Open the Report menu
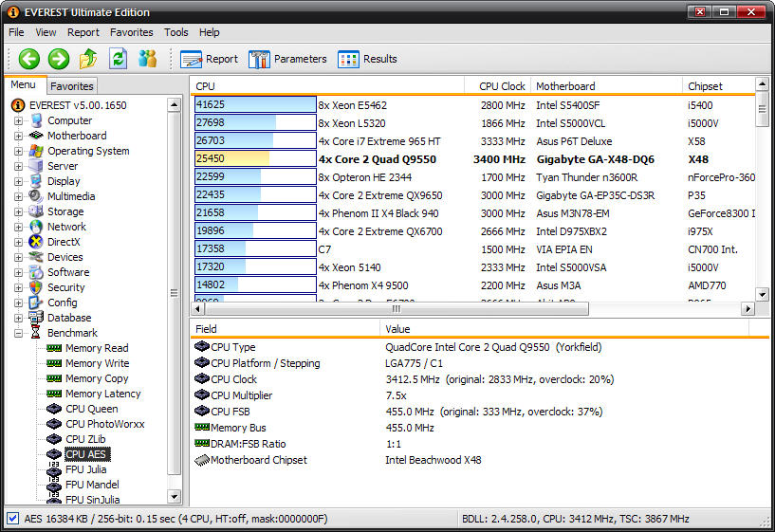The width and height of the screenshot is (775, 532). [83, 32]
